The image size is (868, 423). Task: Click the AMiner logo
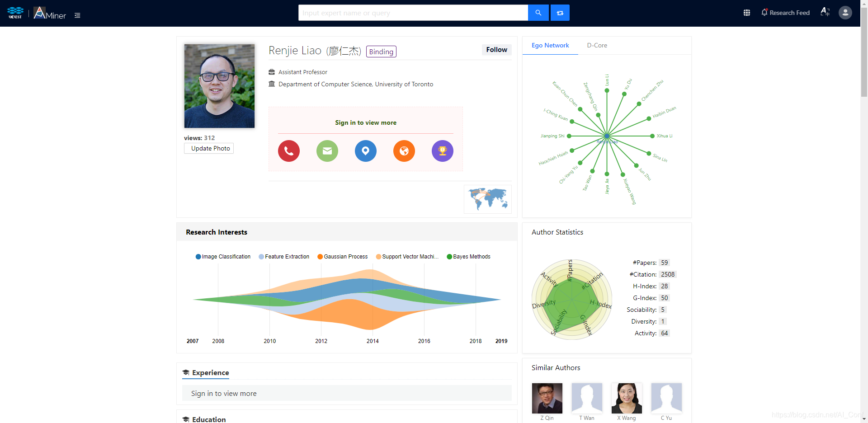[50, 13]
